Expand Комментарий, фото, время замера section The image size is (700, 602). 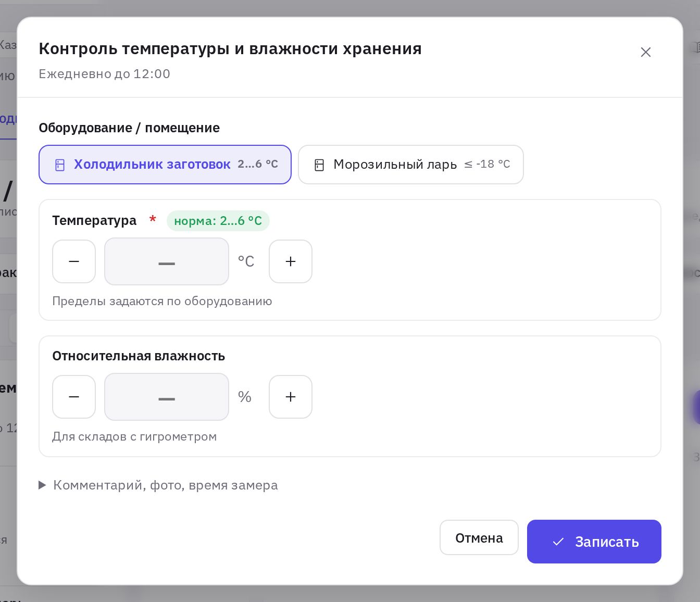[x=158, y=485]
